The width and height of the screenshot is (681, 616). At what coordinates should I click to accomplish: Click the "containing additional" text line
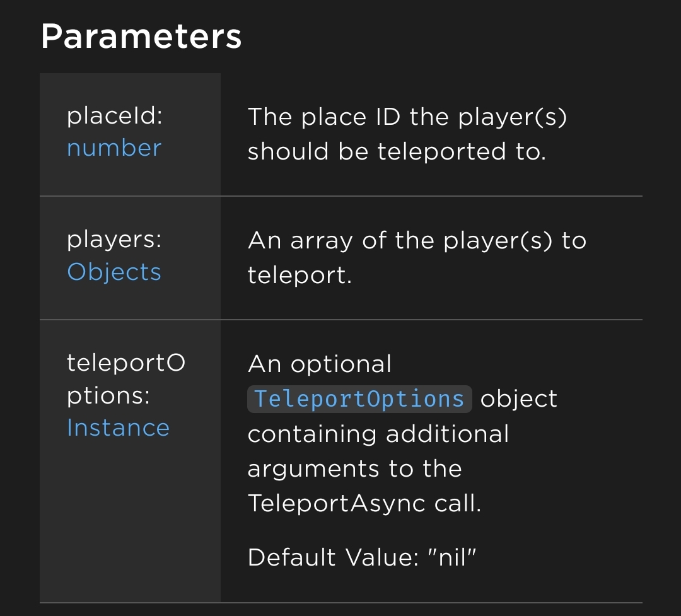click(378, 434)
